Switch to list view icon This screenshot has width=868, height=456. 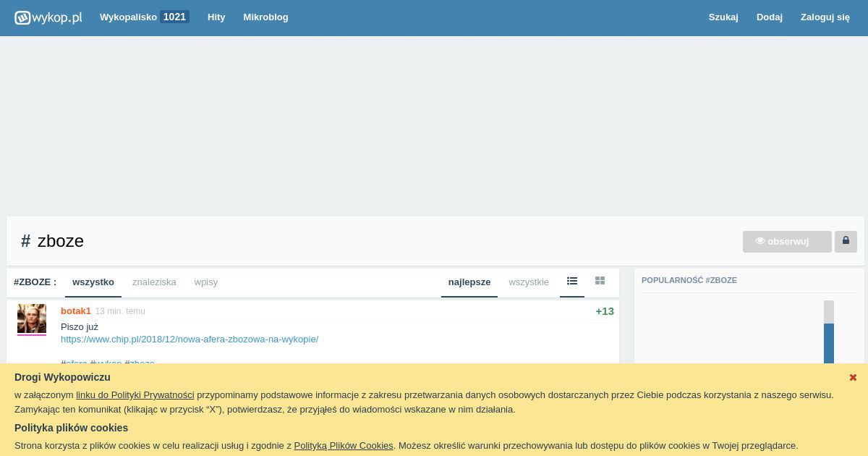(x=572, y=282)
